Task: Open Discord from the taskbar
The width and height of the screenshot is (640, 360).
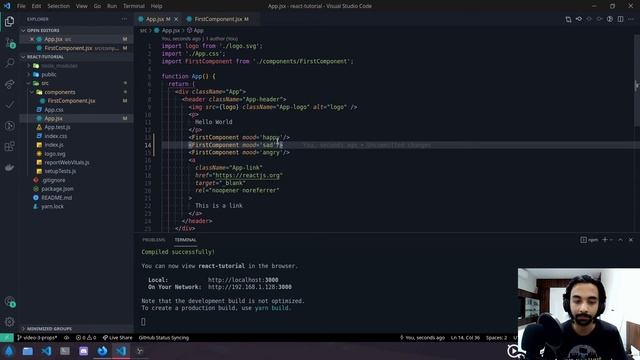Action: point(83,351)
